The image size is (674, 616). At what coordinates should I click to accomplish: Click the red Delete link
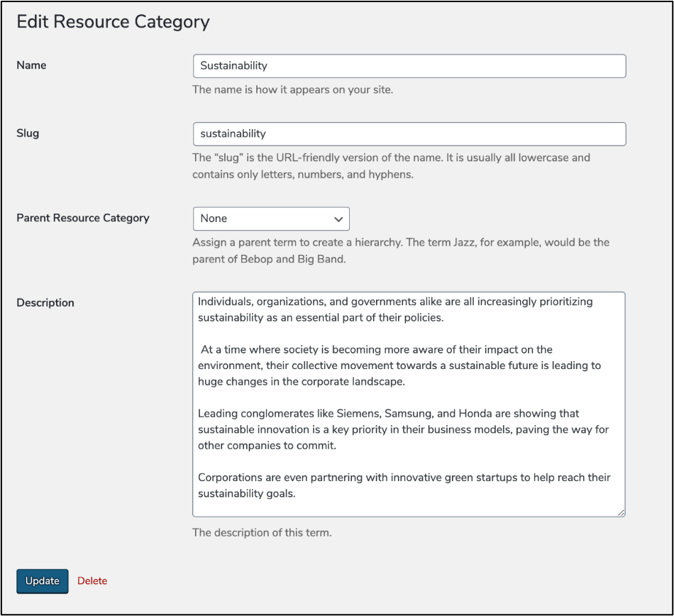coord(92,581)
